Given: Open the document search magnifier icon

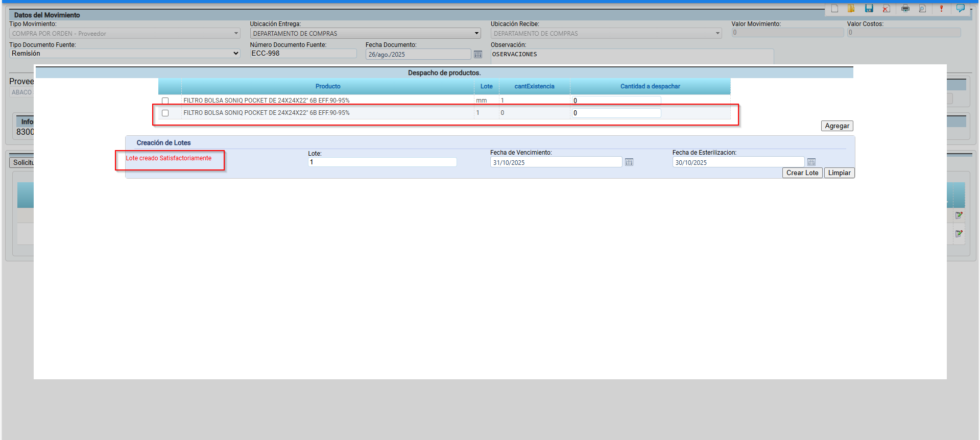Looking at the screenshot, I should point(922,8).
